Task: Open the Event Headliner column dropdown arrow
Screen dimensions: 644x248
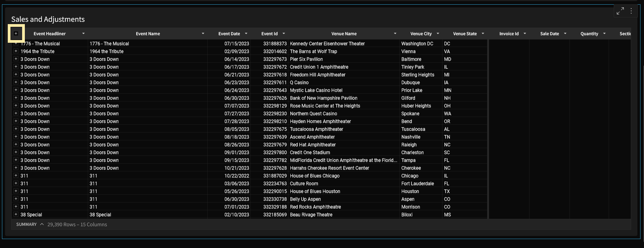Action: coord(83,33)
